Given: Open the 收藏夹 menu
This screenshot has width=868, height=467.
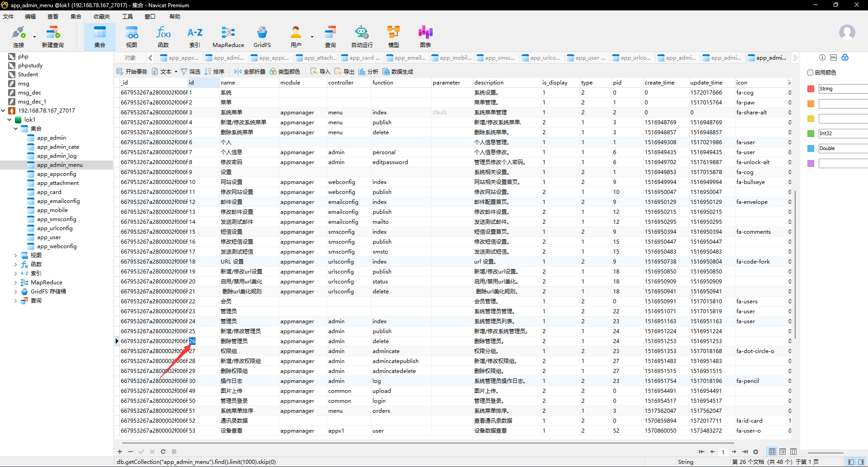Looking at the screenshot, I should click(x=101, y=17).
